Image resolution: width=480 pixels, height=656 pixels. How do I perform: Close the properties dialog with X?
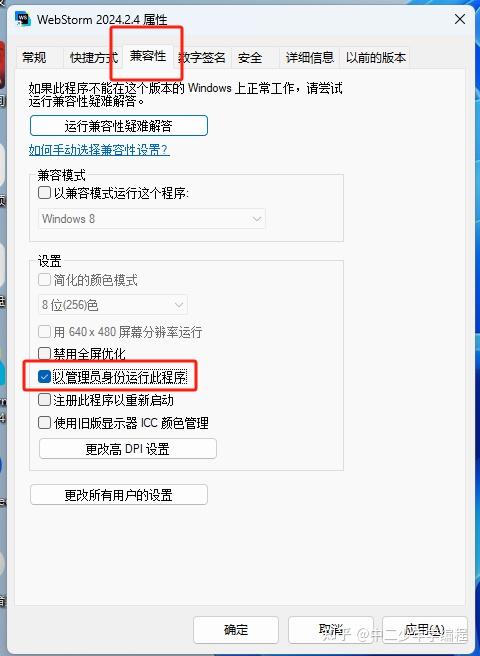point(459,19)
